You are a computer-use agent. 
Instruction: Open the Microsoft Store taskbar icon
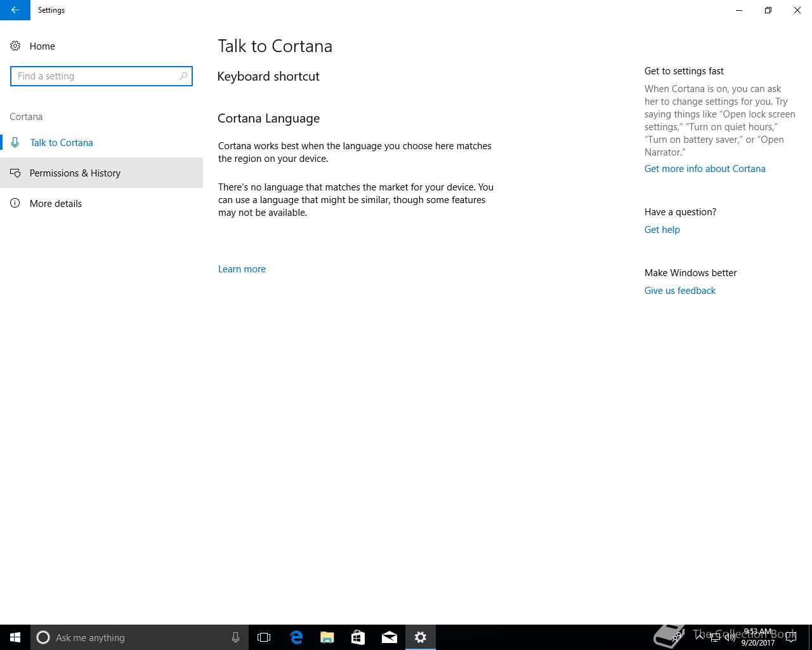tap(358, 637)
